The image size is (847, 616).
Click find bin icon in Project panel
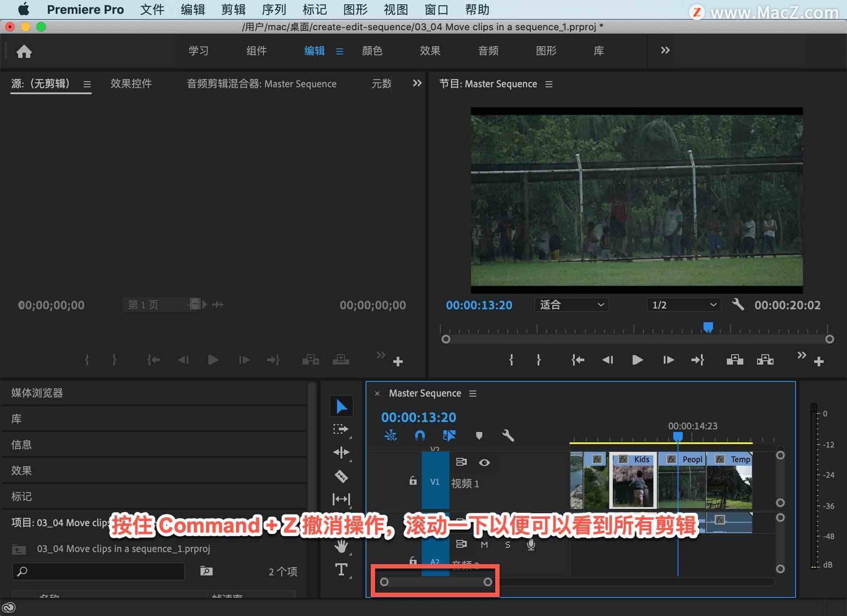click(x=206, y=571)
